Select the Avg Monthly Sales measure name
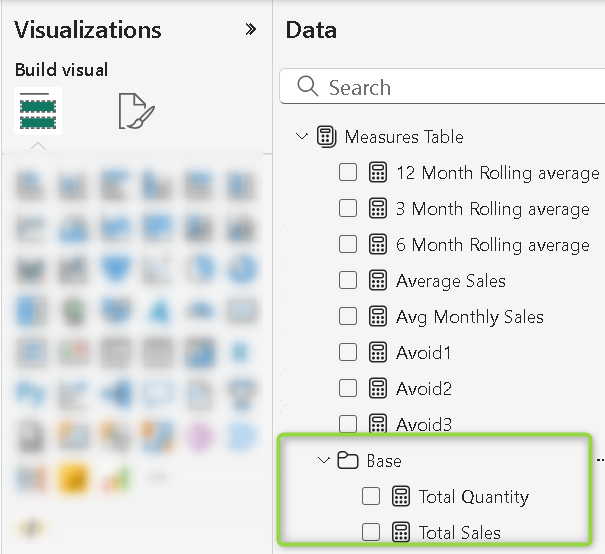Image resolution: width=605 pixels, height=554 pixels. point(470,318)
